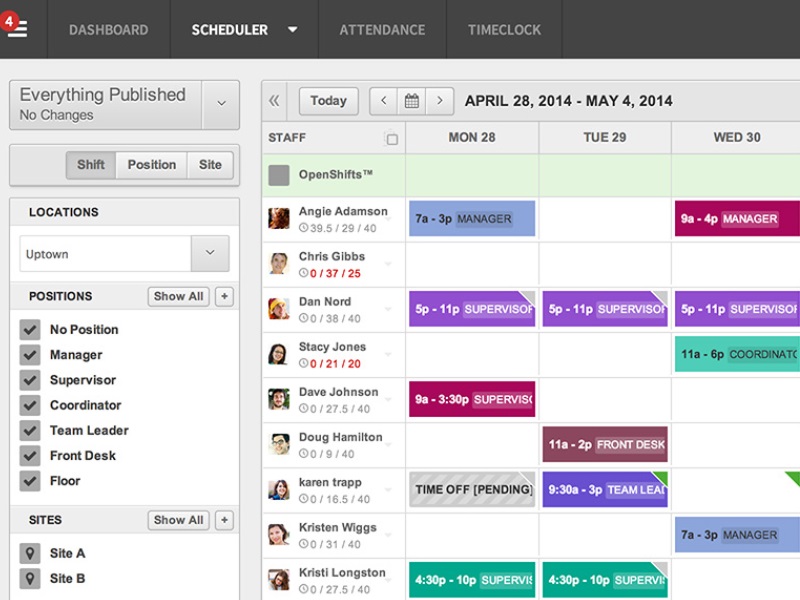800x600 pixels.
Task: Open the hamburger menu with notification badge
Action: click(x=17, y=28)
